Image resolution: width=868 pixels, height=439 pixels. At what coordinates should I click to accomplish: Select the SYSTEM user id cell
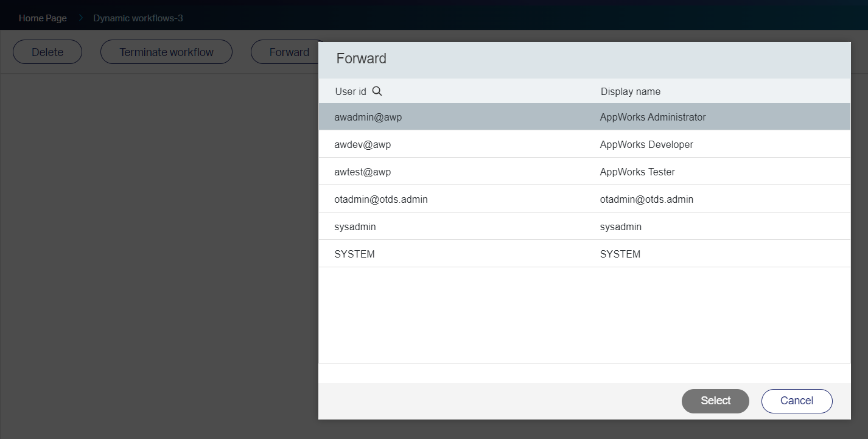pyautogui.click(x=354, y=254)
